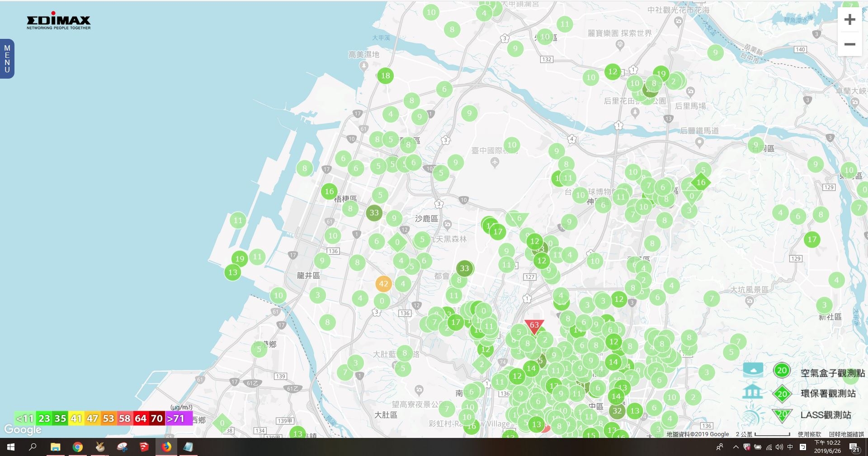This screenshot has height=456, width=868.
Task: Open the 回報地圖錯誤 link
Action: (x=846, y=434)
